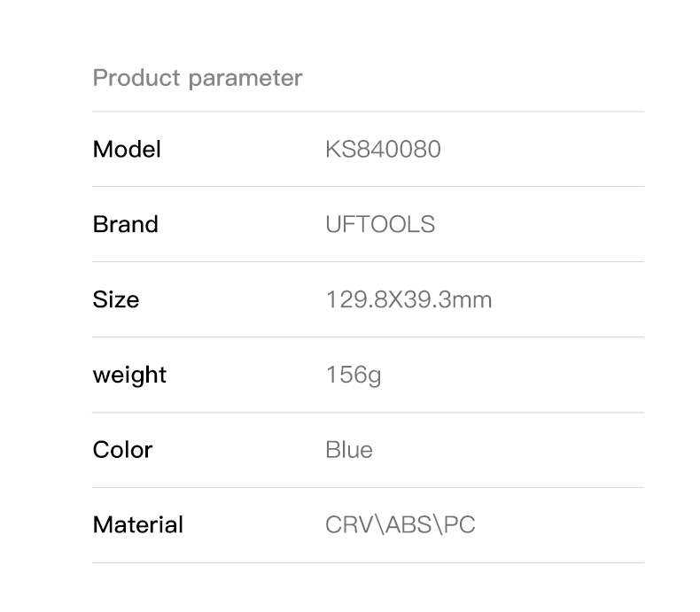The height and width of the screenshot is (612, 700).
Task: Click the model number KS840080
Action: coord(383,149)
